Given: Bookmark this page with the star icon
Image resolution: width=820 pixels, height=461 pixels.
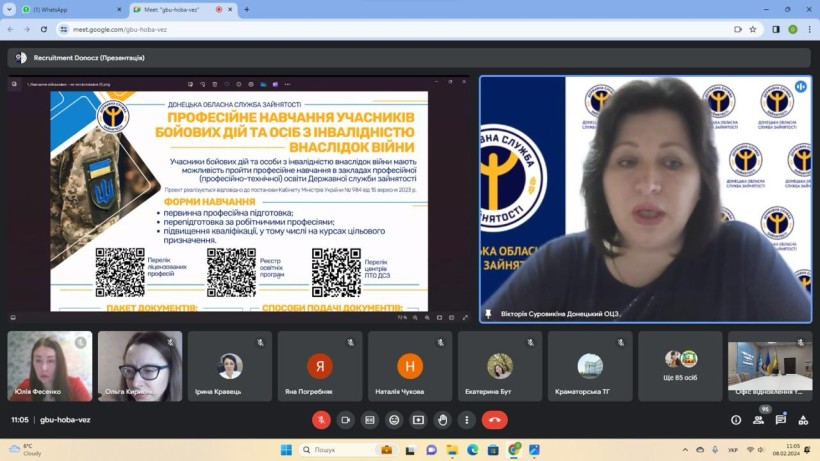Looking at the screenshot, I should tap(753, 29).
